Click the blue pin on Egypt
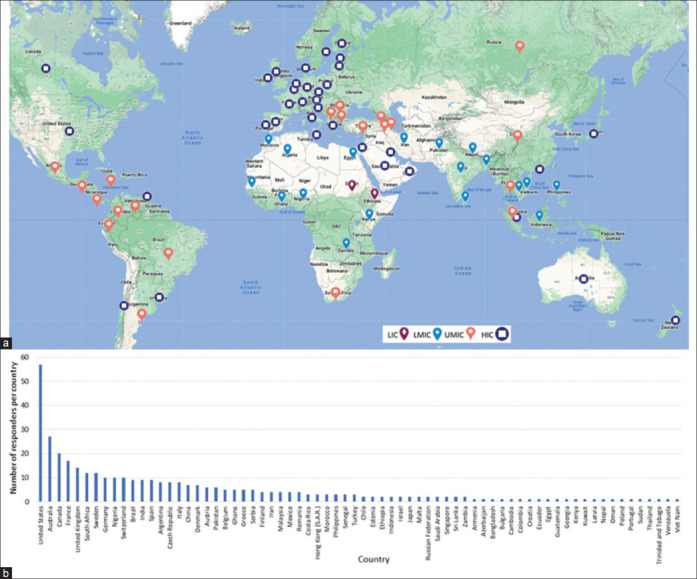Image resolution: width=697 pixels, height=579 pixels. click(x=353, y=152)
